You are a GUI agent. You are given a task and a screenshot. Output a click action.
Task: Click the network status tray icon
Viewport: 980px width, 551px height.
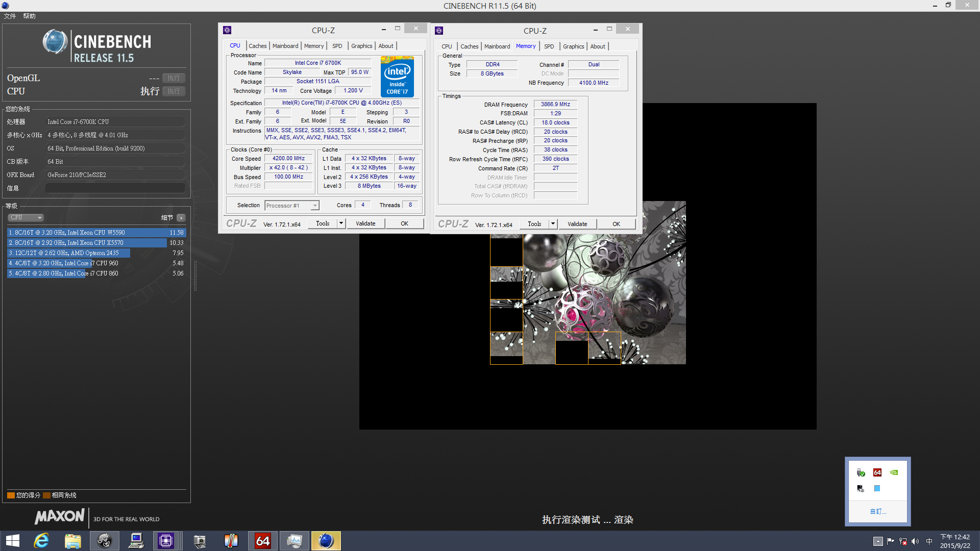(903, 541)
